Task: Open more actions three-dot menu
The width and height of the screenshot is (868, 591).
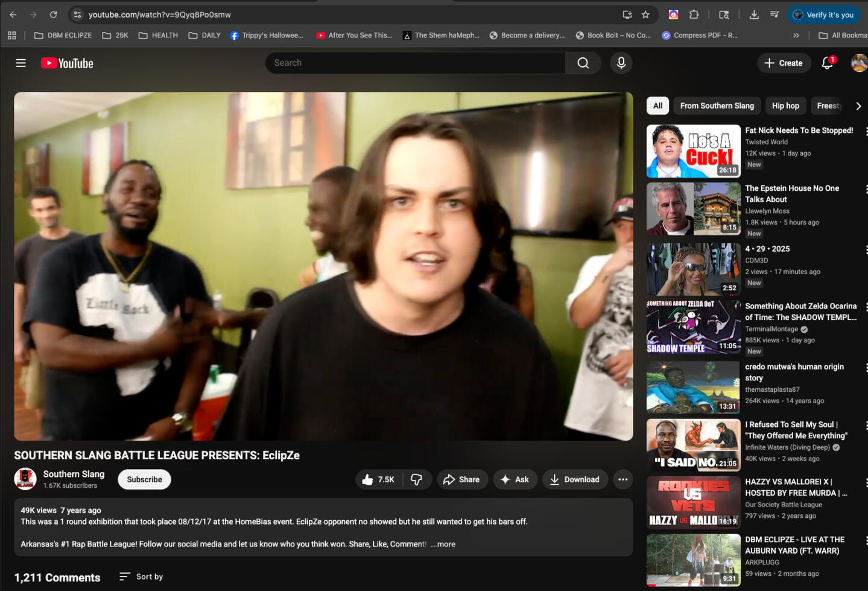Action: tap(622, 479)
